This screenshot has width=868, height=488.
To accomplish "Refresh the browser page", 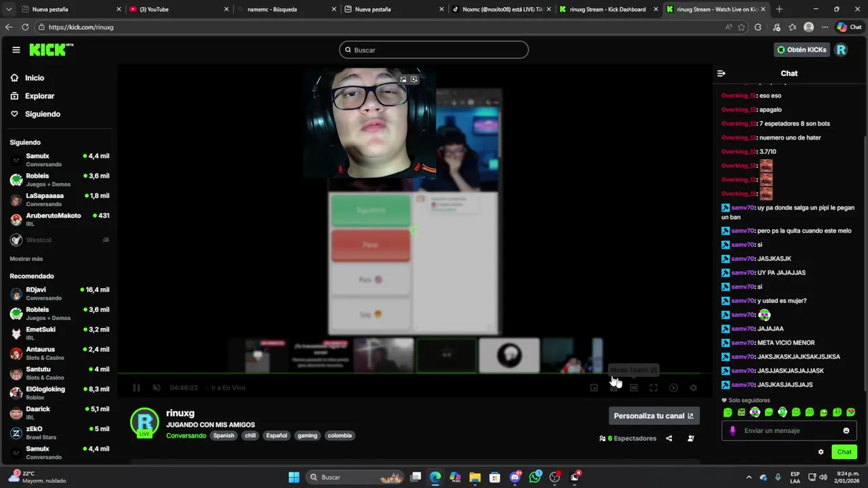I will (25, 27).
